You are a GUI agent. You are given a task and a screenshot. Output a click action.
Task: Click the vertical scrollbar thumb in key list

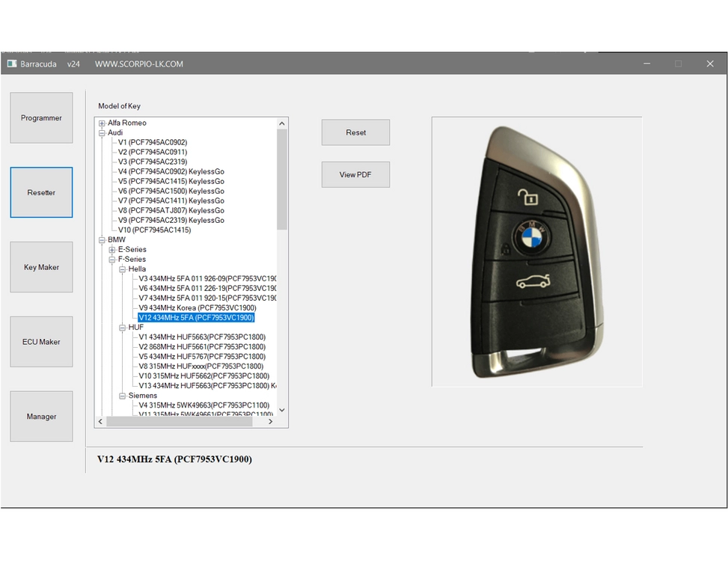pyautogui.click(x=282, y=179)
